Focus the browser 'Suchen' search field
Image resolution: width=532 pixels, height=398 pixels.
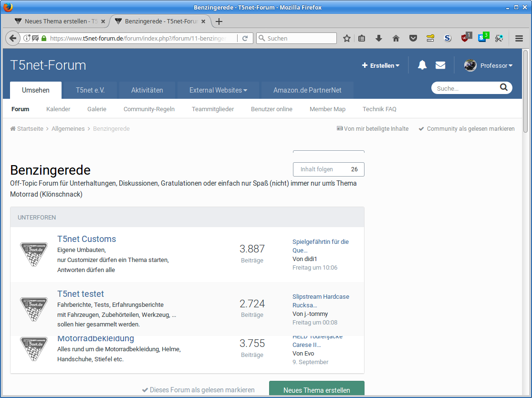click(x=296, y=38)
